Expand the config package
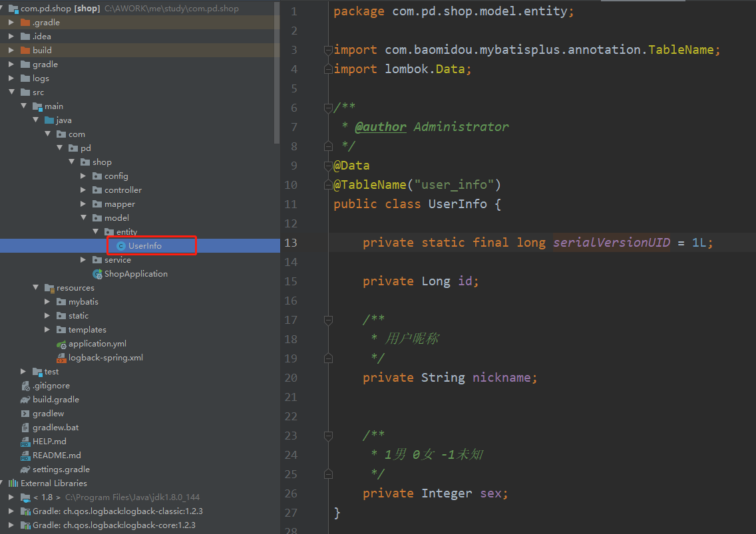The height and width of the screenshot is (534, 756). [x=83, y=176]
